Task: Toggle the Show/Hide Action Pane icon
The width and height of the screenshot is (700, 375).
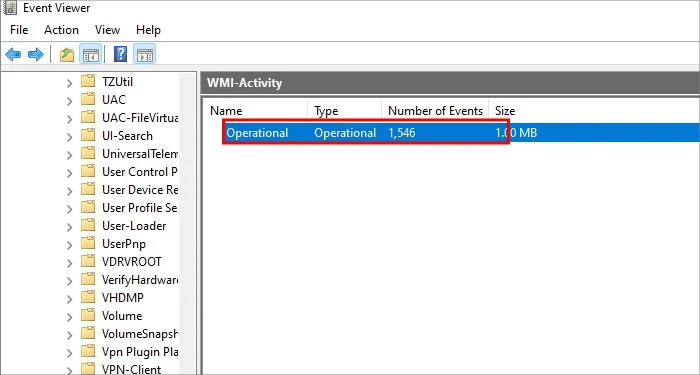Action: point(145,55)
